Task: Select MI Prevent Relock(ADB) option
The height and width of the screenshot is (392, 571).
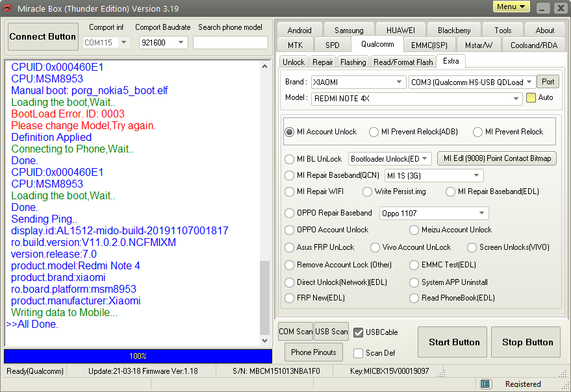Action: 374,132
